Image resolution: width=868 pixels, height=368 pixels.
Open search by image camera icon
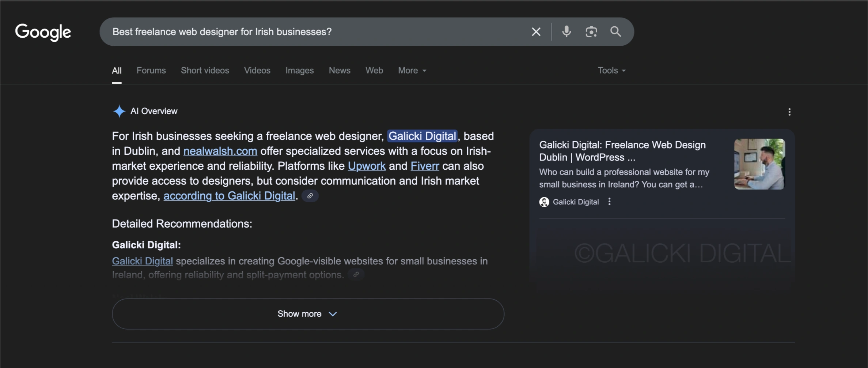[x=591, y=32]
